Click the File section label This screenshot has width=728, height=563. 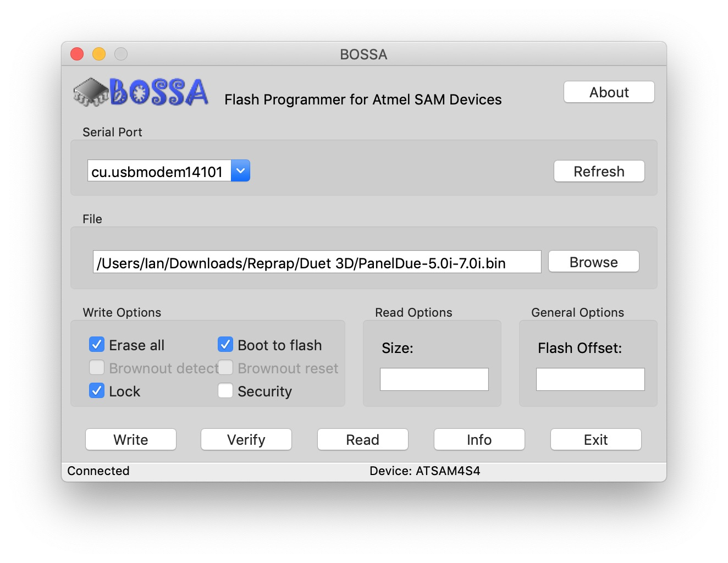coord(92,219)
